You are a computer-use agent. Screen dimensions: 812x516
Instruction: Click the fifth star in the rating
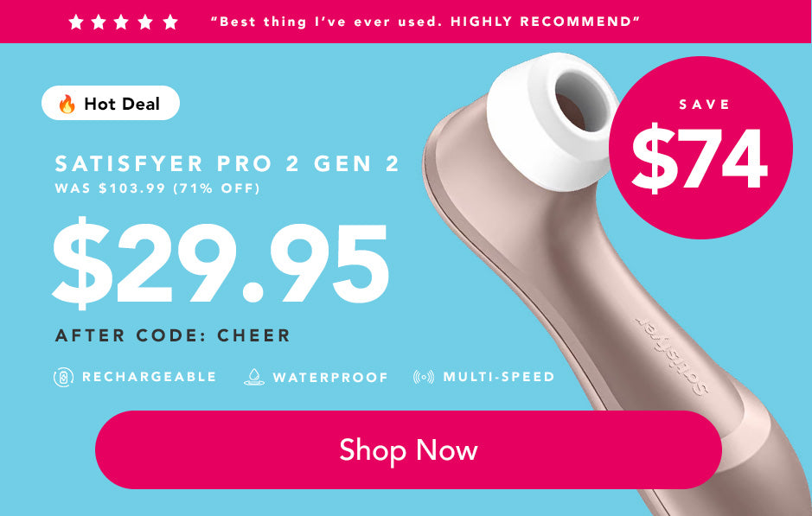click(170, 22)
